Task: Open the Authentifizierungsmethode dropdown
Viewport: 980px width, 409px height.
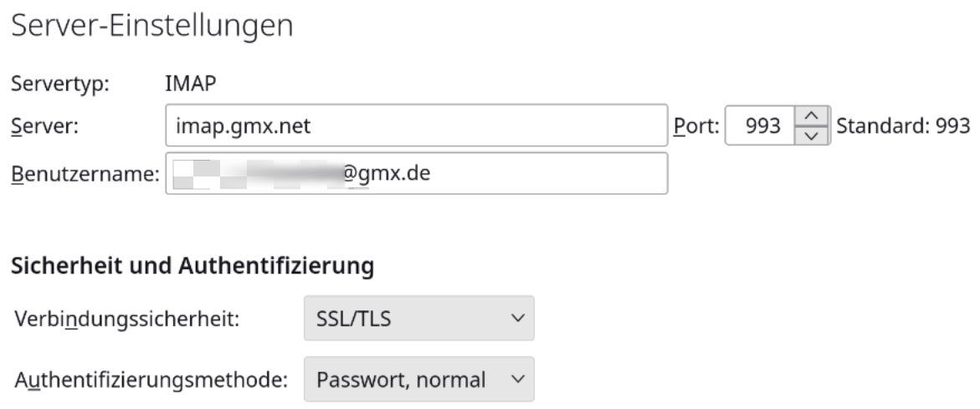Action: pyautogui.click(x=417, y=380)
